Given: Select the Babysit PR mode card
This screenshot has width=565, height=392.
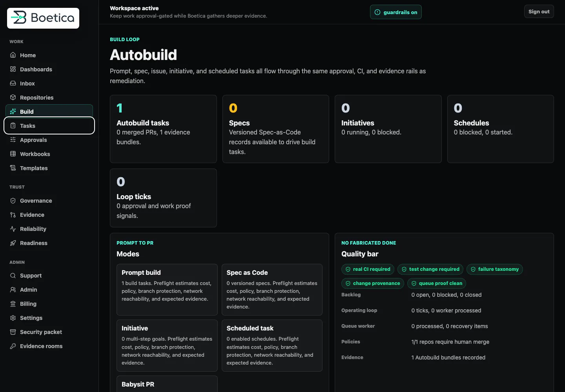Looking at the screenshot, I should click(x=167, y=384).
